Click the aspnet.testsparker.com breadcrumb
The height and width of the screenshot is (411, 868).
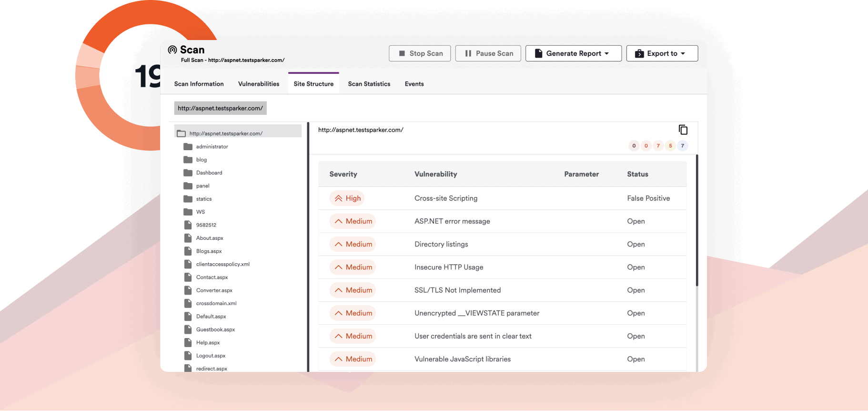[220, 108]
